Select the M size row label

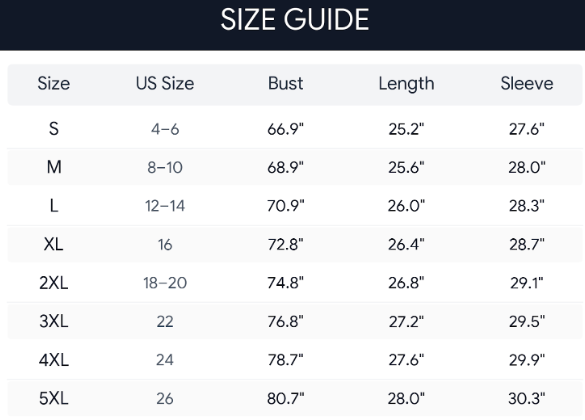coord(54,167)
